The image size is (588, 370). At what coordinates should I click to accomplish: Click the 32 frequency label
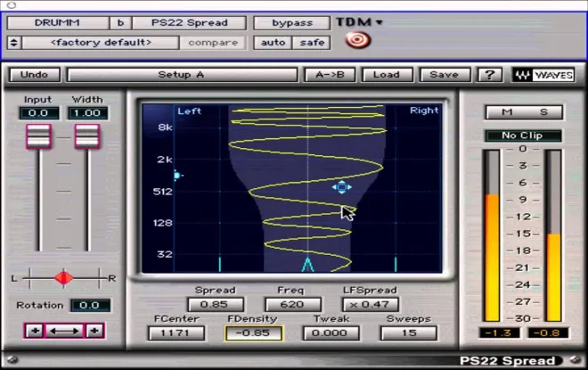[x=165, y=254]
